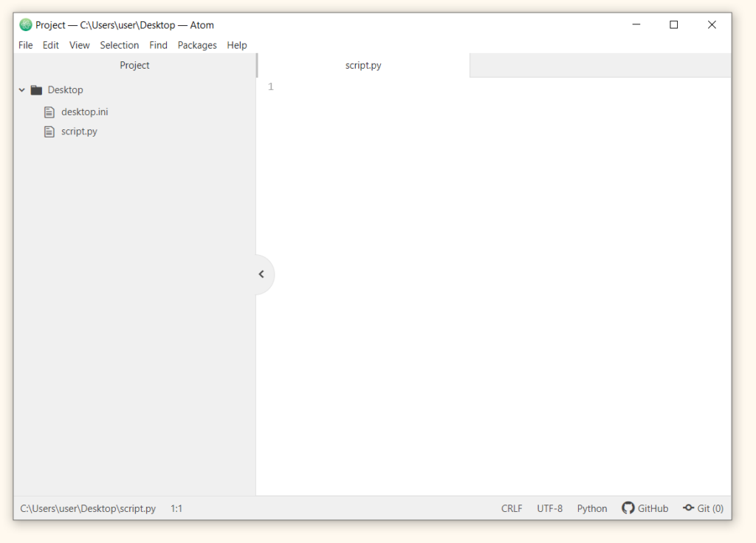The image size is (756, 543).
Task: Click the Atom logo icon in title bar
Action: (26, 25)
